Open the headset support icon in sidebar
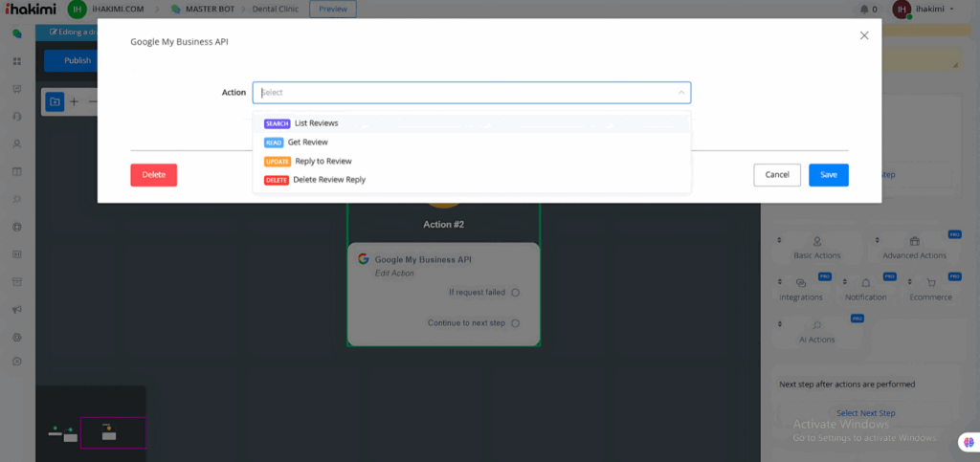 click(16, 117)
